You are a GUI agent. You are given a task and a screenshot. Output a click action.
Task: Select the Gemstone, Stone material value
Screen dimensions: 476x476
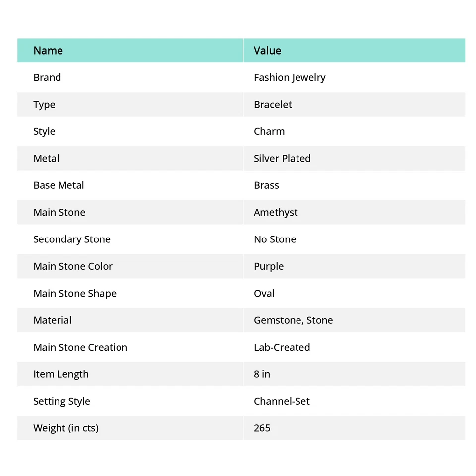point(293,320)
